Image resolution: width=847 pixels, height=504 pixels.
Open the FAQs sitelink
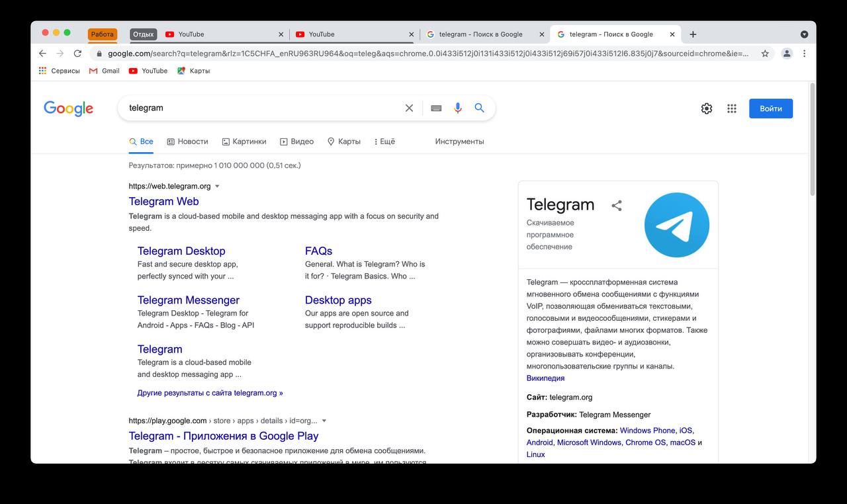(318, 251)
